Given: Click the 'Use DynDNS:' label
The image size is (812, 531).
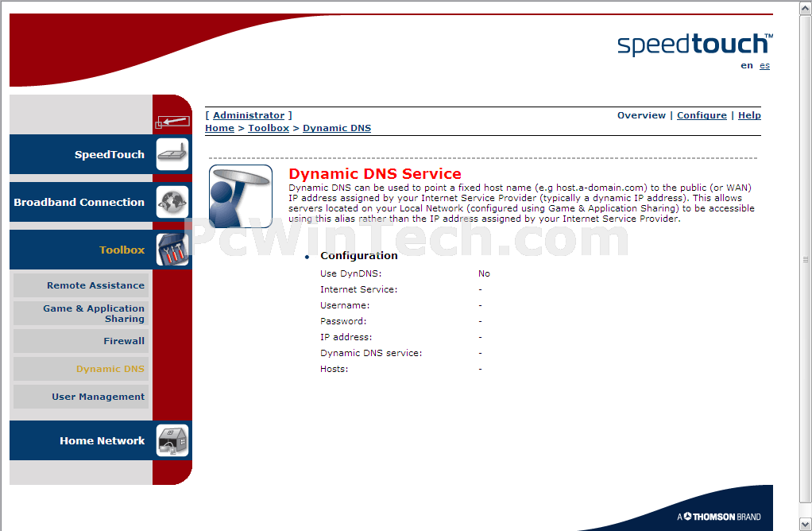Looking at the screenshot, I should [x=350, y=273].
